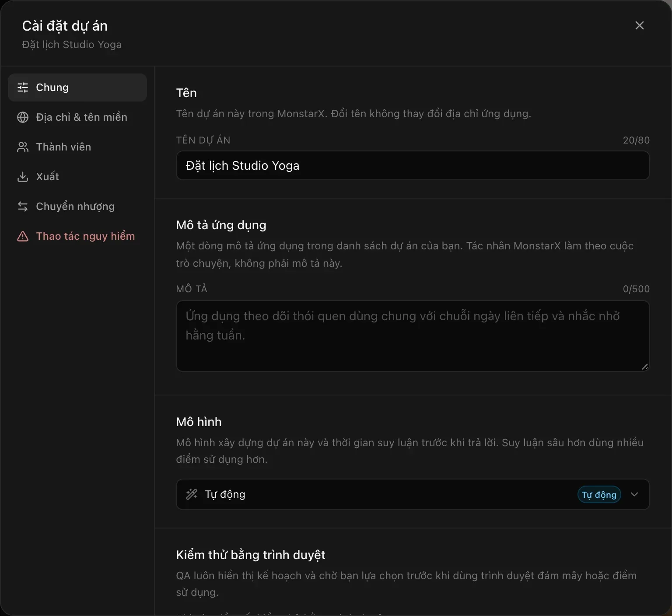Click the Kiểm thử bằng trình duyệt heading
Screen dimensions: 672x616
click(251, 555)
